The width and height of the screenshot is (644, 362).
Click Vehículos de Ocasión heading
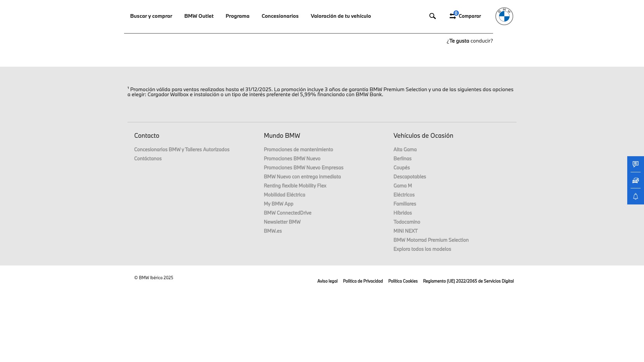tap(423, 135)
